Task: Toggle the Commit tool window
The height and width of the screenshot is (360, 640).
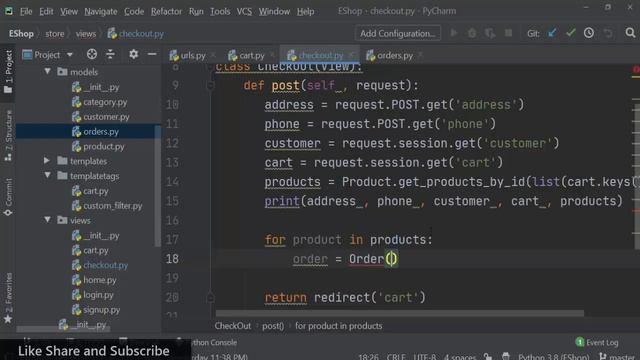Action: (x=8, y=197)
